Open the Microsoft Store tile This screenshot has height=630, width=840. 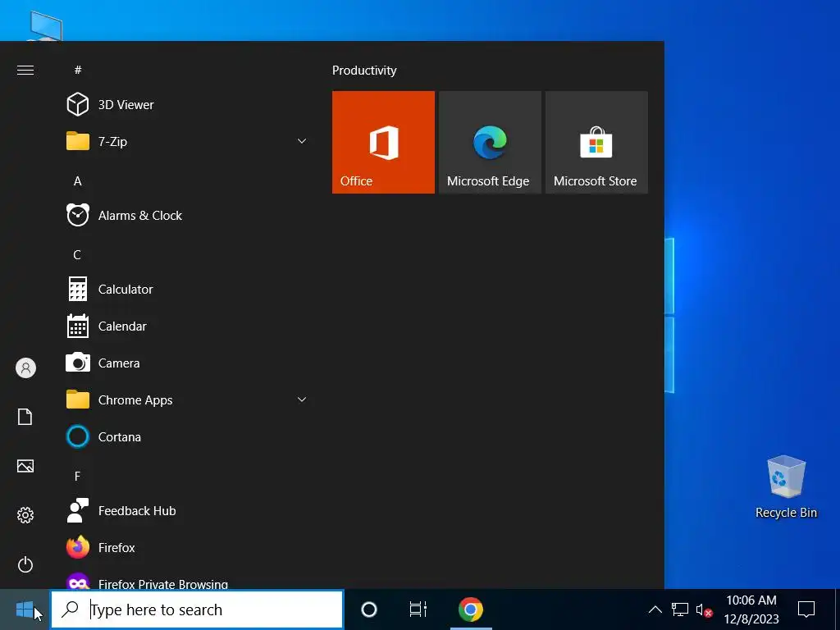[596, 142]
